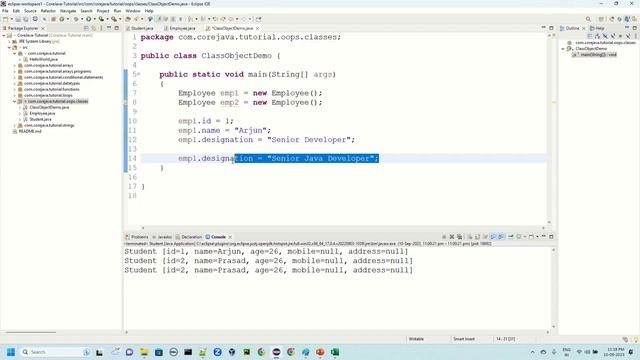Click the Save toolbar icon

(x=18, y=19)
